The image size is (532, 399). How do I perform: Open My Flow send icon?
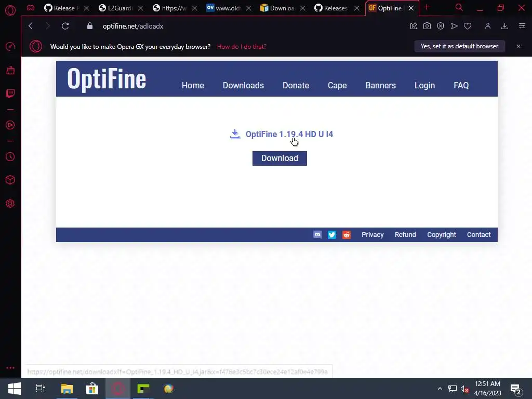point(454,26)
